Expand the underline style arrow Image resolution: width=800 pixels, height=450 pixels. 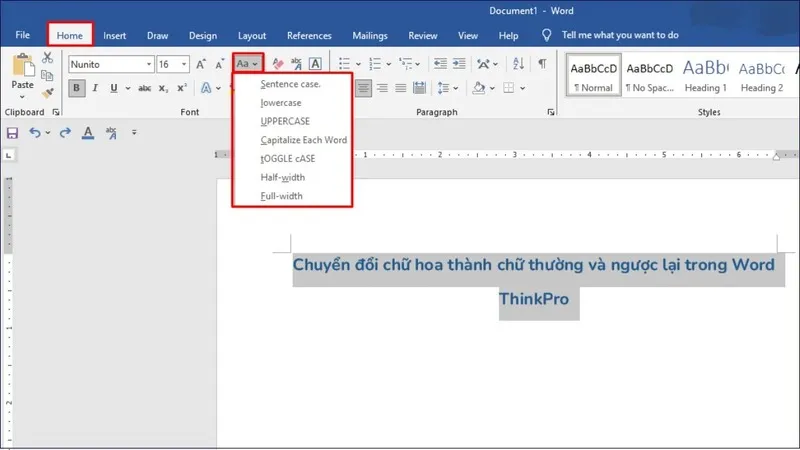[128, 89]
